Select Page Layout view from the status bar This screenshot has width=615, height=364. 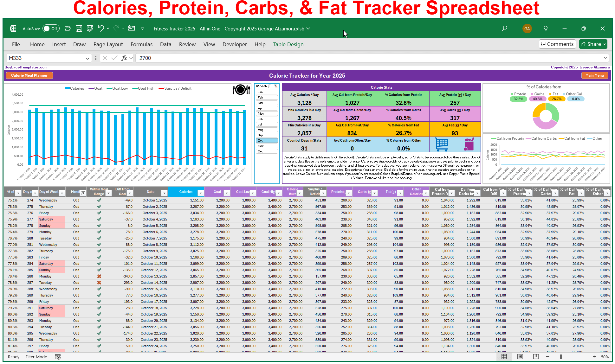pyautogui.click(x=520, y=357)
